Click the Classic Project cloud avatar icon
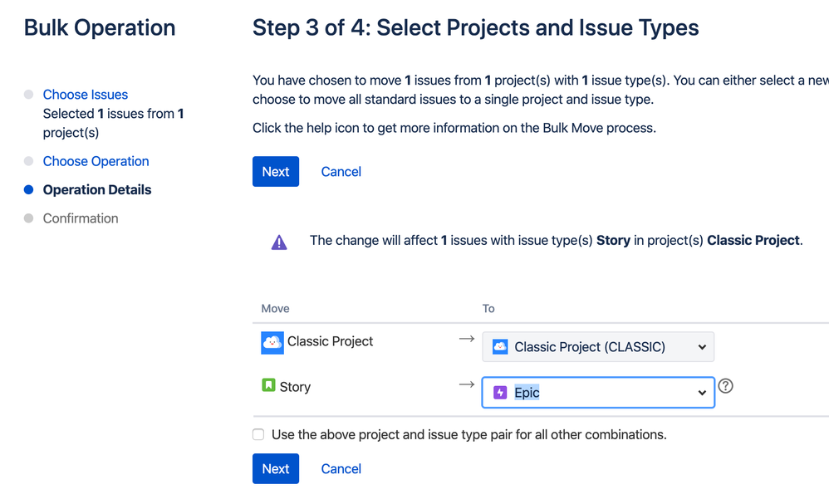This screenshot has height=504, width=829. point(272,343)
